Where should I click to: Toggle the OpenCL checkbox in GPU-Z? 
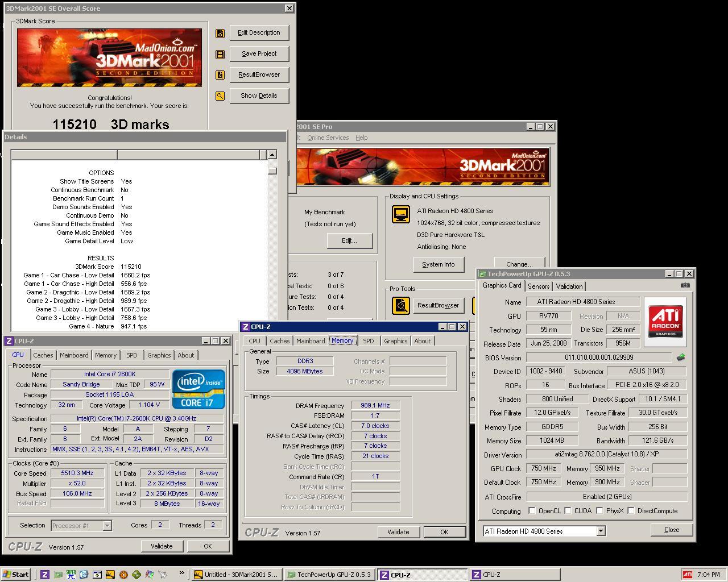pyautogui.click(x=532, y=511)
